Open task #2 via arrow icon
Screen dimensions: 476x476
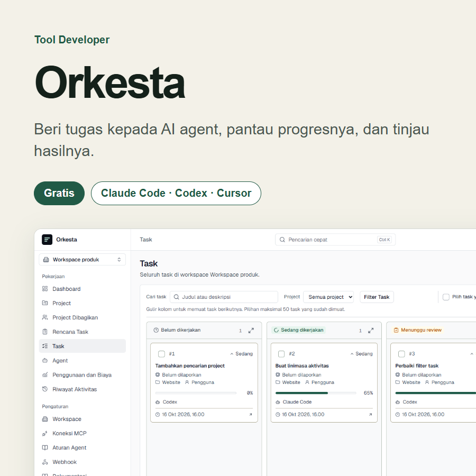370,414
